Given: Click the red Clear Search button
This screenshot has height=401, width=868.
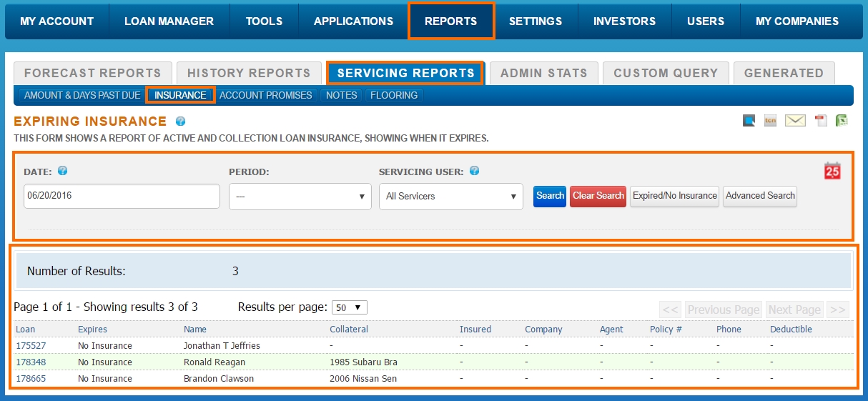Looking at the screenshot, I should [x=598, y=196].
